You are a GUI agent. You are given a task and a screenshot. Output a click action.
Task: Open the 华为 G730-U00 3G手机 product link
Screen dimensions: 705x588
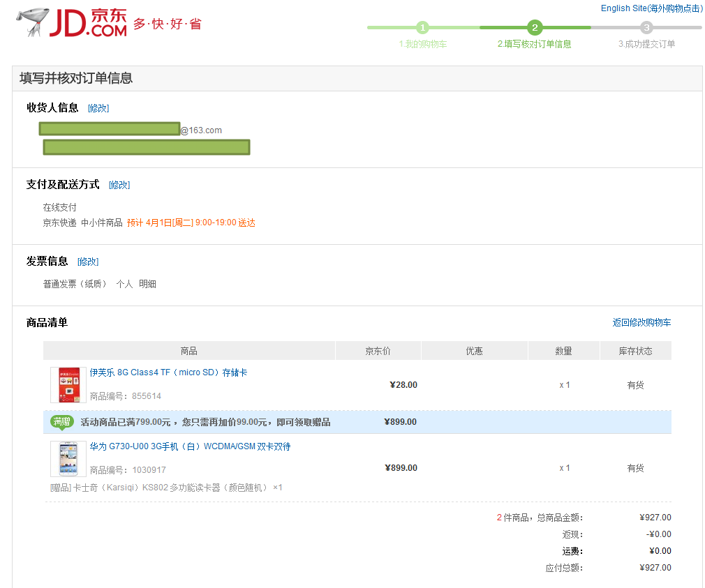190,446
